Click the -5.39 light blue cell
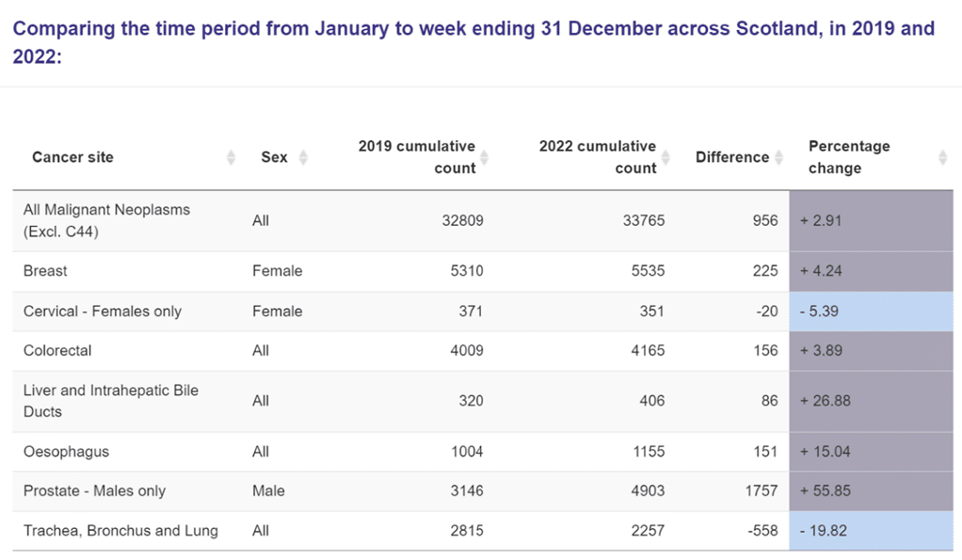 pyautogui.click(x=872, y=312)
